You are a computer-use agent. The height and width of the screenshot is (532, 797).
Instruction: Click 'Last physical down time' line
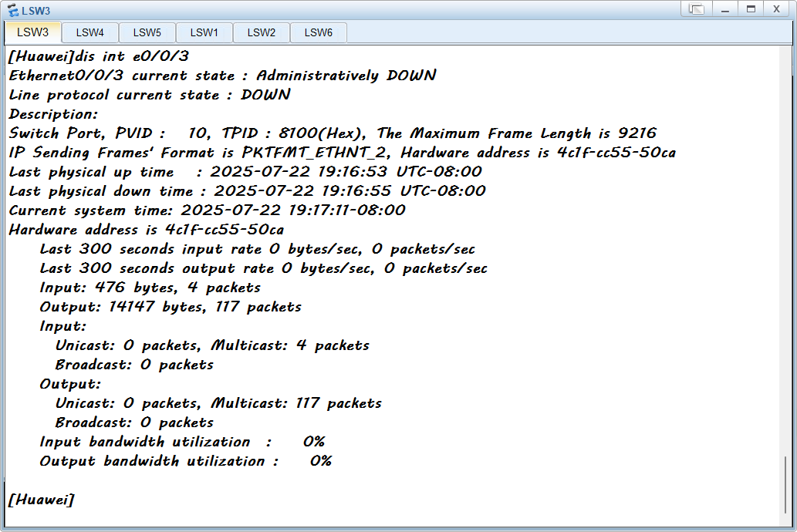[247, 191]
